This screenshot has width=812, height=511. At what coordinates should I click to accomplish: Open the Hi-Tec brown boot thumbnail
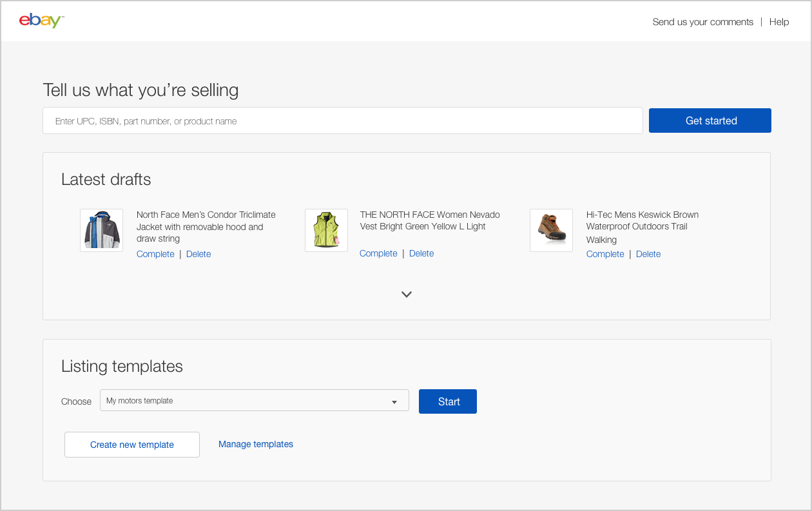(x=551, y=230)
